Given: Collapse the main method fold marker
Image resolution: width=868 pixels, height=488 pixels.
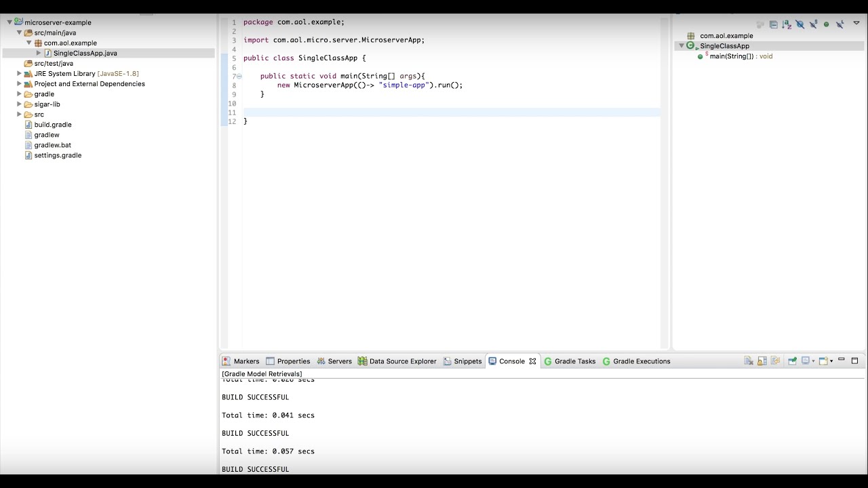Looking at the screenshot, I should pyautogui.click(x=239, y=77).
